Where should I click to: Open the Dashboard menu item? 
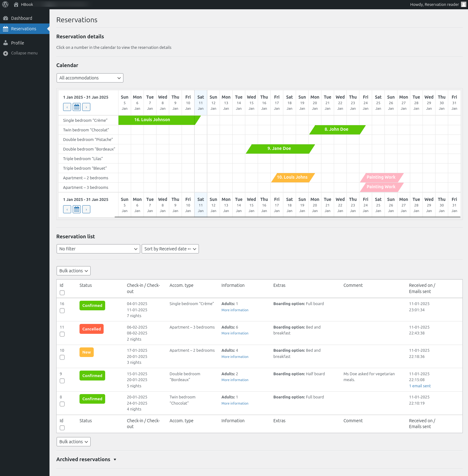click(x=22, y=18)
